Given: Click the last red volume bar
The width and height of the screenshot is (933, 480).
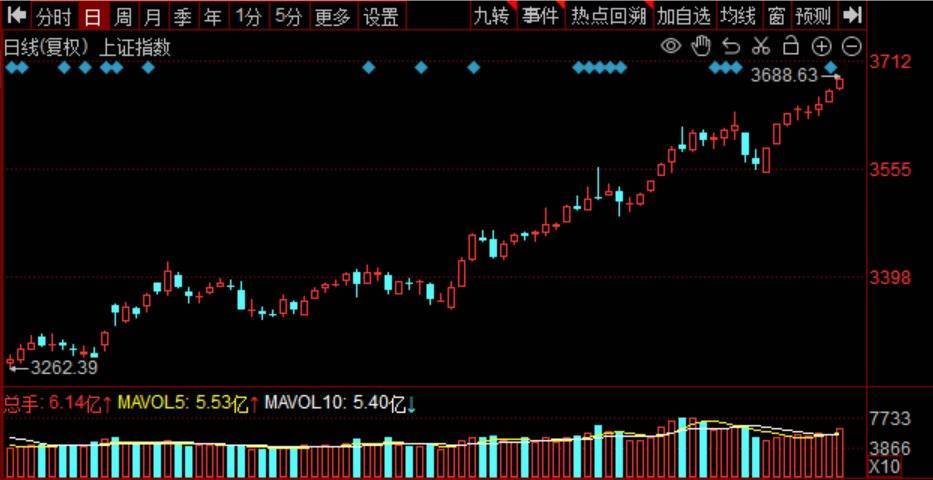Looking at the screenshot, I should point(840,452).
